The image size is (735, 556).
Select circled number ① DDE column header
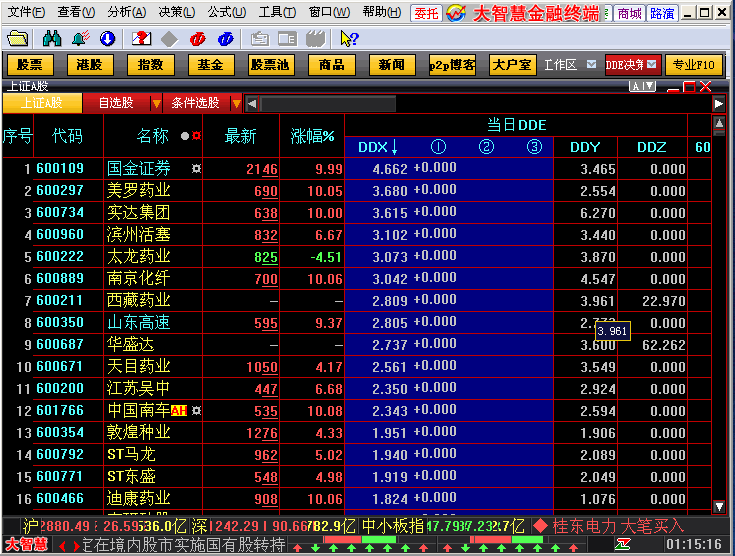[438, 147]
